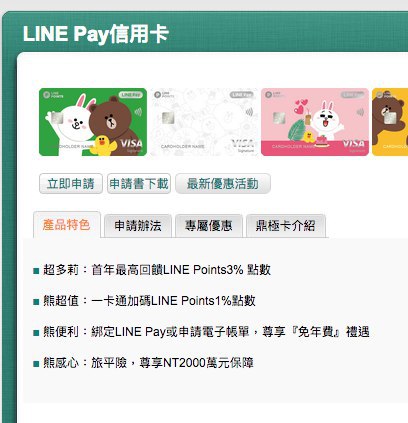The height and width of the screenshot is (423, 408).
Task: View the 專屬優惠 tab
Action: point(209,226)
